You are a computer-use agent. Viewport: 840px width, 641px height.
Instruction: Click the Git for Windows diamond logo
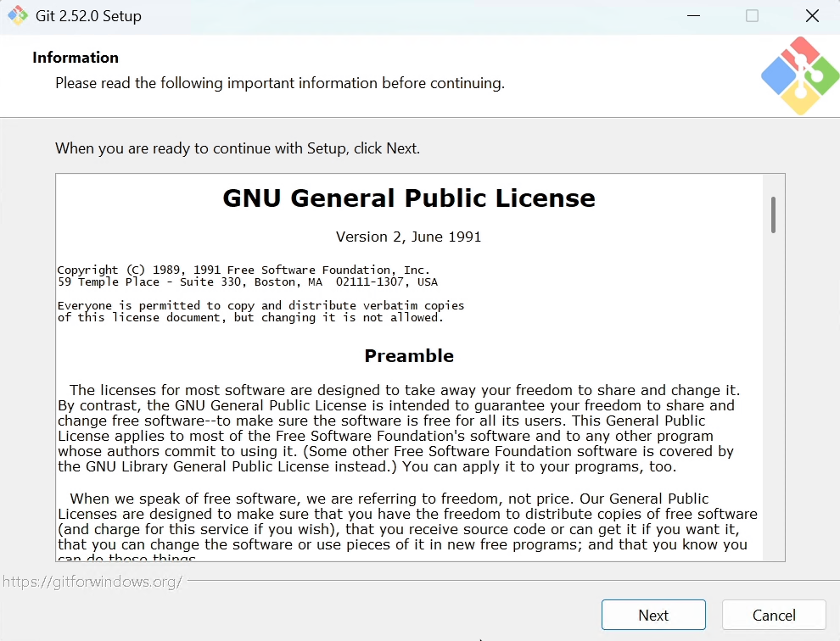point(798,75)
